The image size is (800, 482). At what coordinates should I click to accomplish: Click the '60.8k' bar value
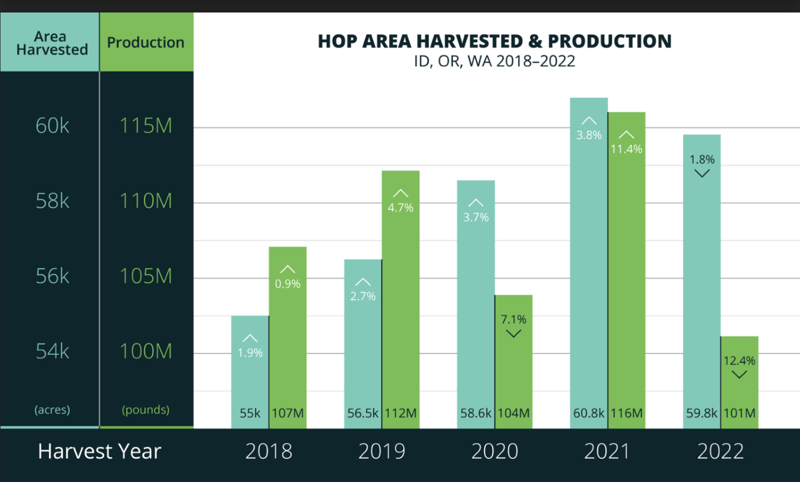(589, 413)
